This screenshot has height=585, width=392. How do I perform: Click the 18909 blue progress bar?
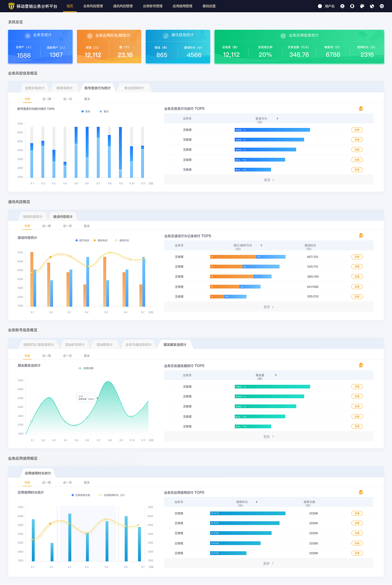272,130
